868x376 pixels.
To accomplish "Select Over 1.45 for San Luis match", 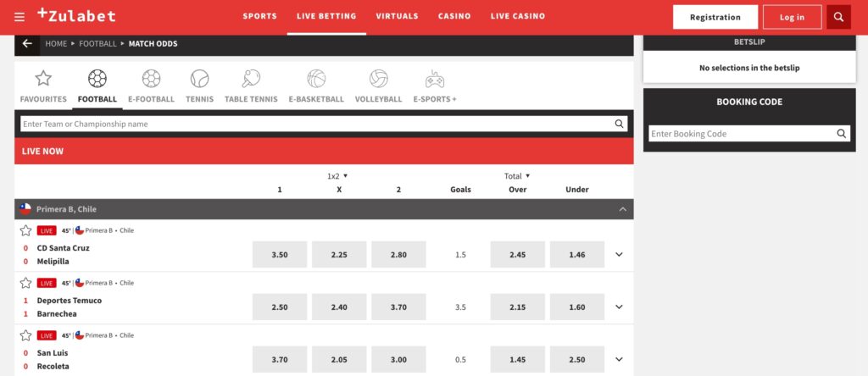I will [518, 359].
